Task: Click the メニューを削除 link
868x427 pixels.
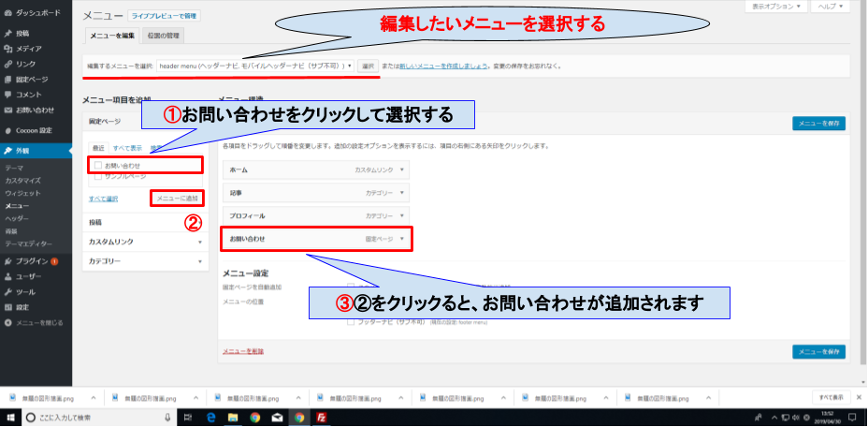Action: pos(243,351)
